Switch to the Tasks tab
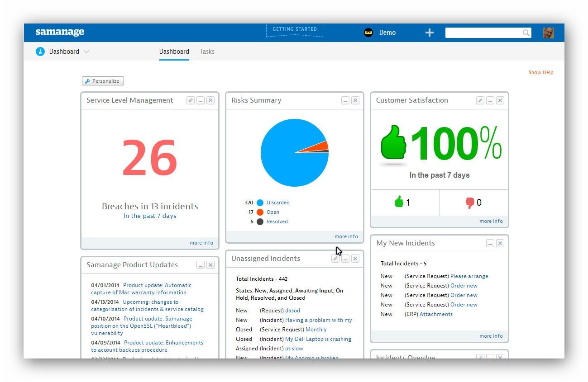The height and width of the screenshot is (382, 588). tap(207, 52)
